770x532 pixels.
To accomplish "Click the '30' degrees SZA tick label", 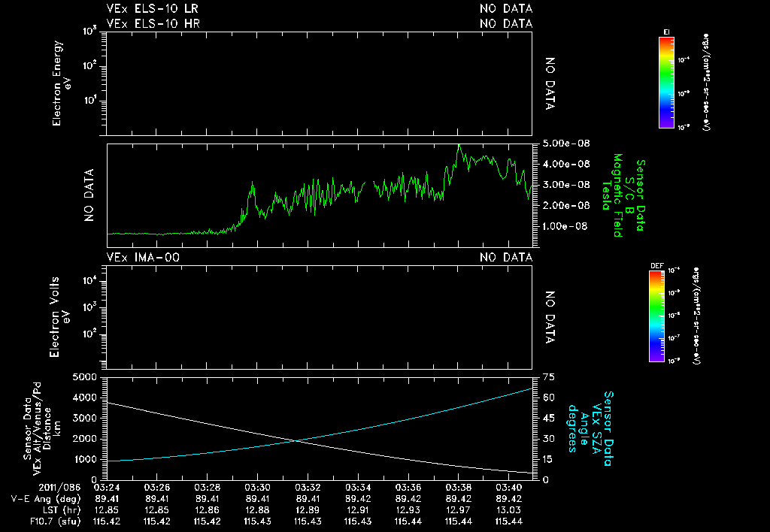I will [548, 439].
